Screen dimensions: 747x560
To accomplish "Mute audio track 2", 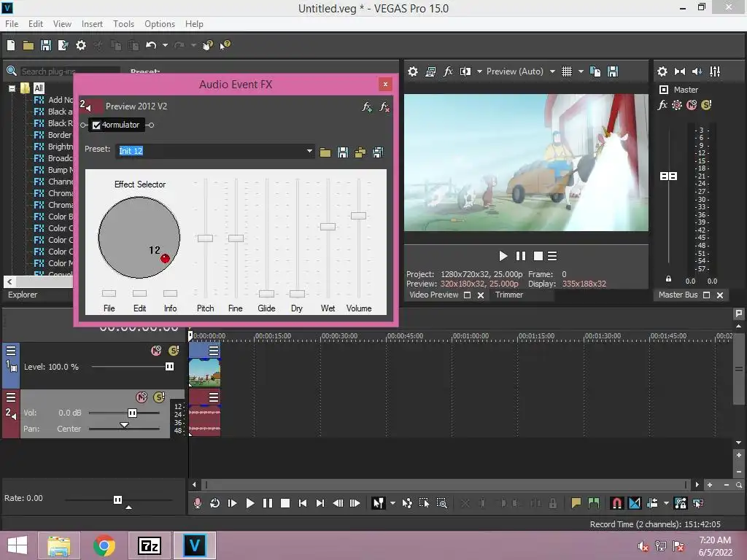I will point(142,397).
